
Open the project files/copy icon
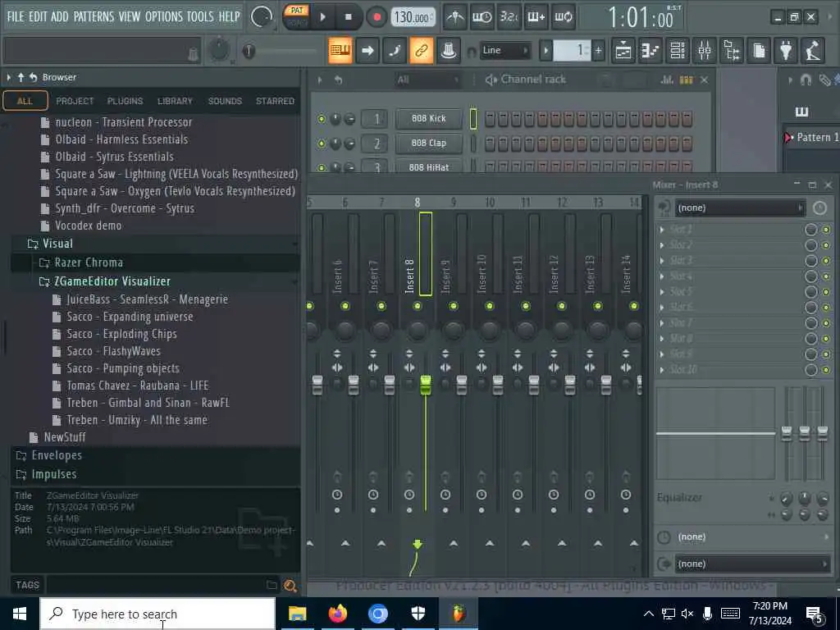759,51
